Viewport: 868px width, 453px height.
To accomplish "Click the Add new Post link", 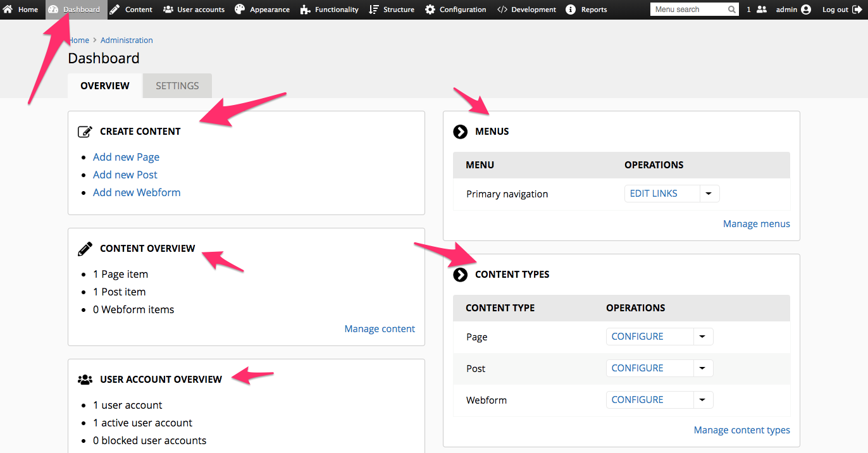I will pyautogui.click(x=125, y=175).
